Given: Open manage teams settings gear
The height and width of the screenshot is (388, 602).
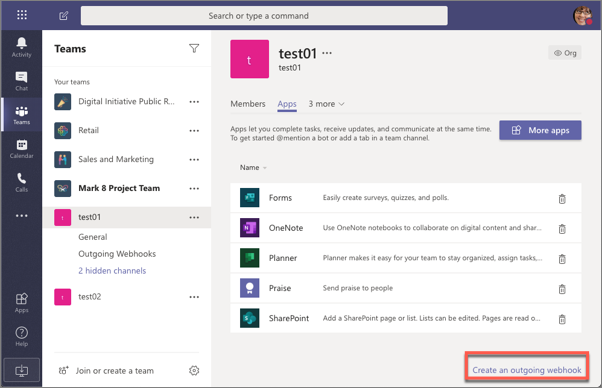Looking at the screenshot, I should [x=194, y=370].
